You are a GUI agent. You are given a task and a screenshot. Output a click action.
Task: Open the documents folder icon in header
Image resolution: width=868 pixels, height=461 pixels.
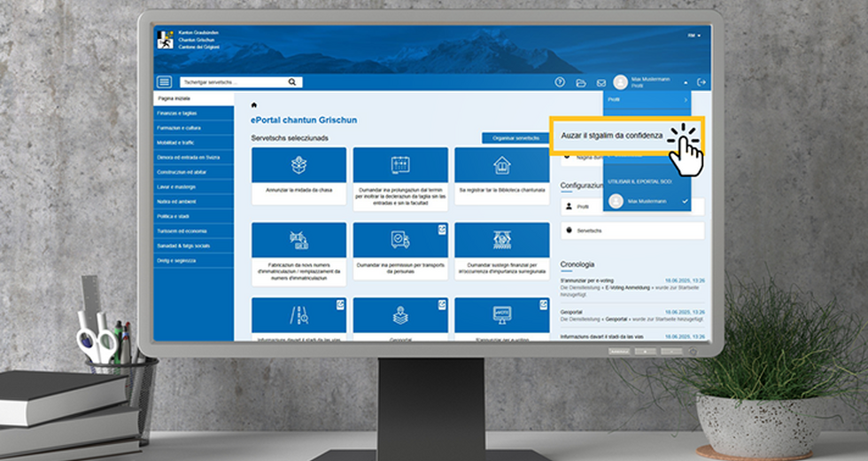[x=581, y=82]
